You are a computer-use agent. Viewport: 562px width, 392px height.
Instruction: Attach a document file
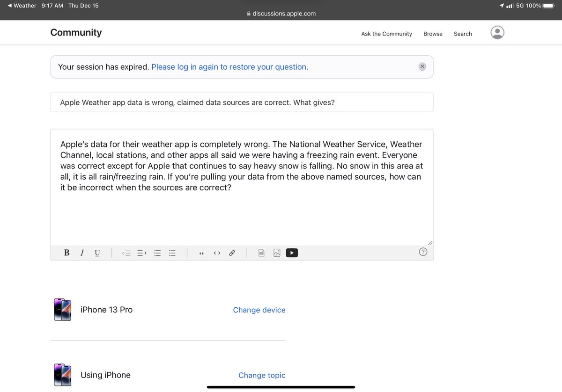pos(262,253)
